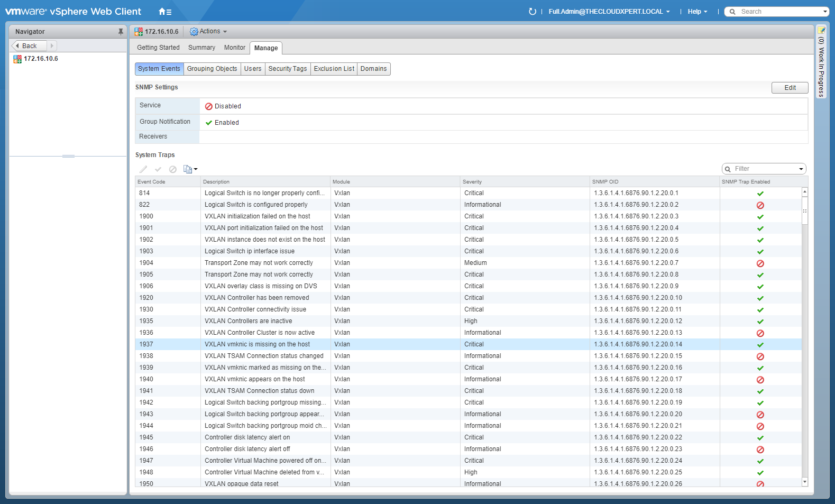This screenshot has width=835, height=504.
Task: Open the Home menu icon
Action: click(164, 12)
